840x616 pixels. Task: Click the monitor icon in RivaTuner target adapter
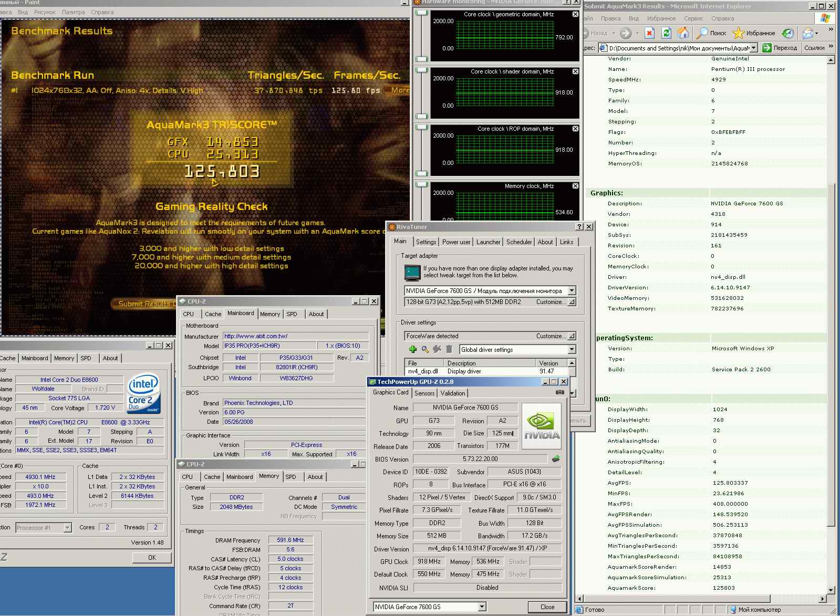(412, 273)
